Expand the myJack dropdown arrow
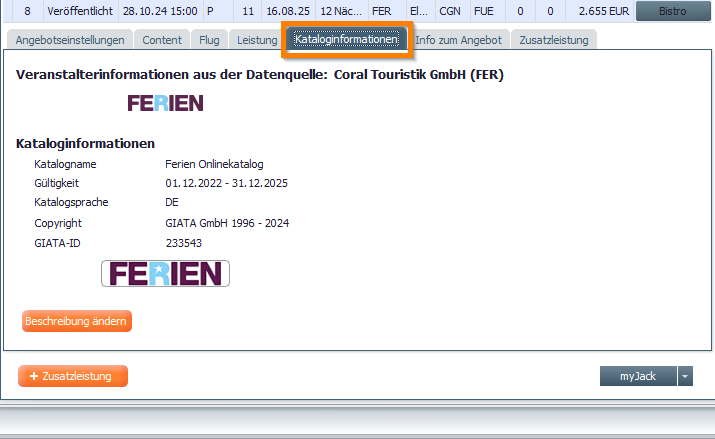Image resolution: width=715 pixels, height=439 pixels. [x=685, y=376]
